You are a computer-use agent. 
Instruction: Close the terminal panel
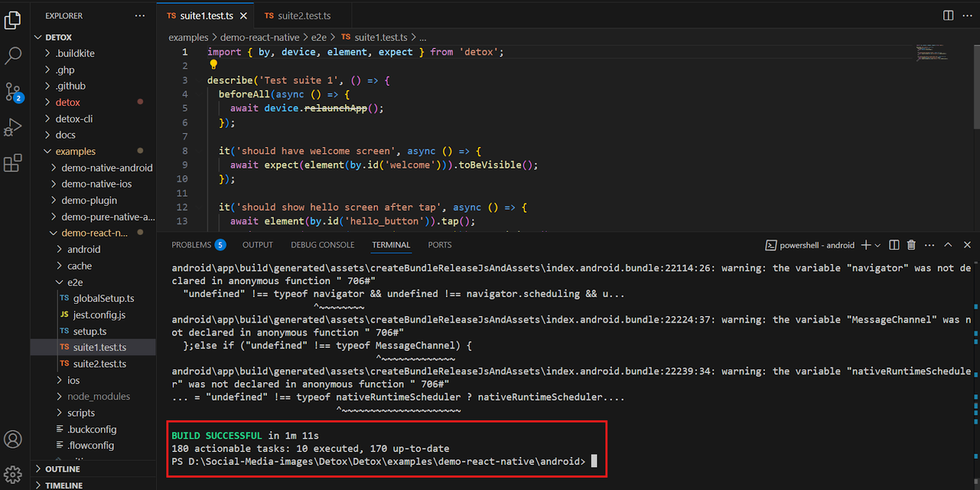tap(967, 245)
